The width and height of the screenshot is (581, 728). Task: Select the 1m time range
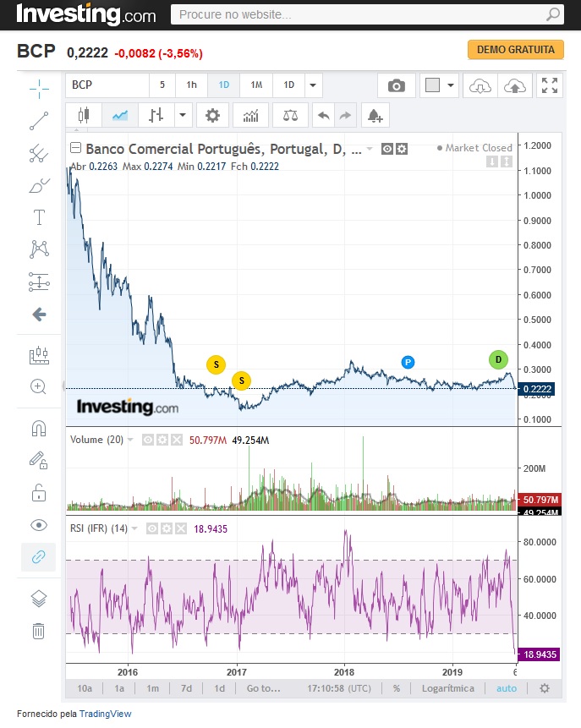pyautogui.click(x=153, y=688)
